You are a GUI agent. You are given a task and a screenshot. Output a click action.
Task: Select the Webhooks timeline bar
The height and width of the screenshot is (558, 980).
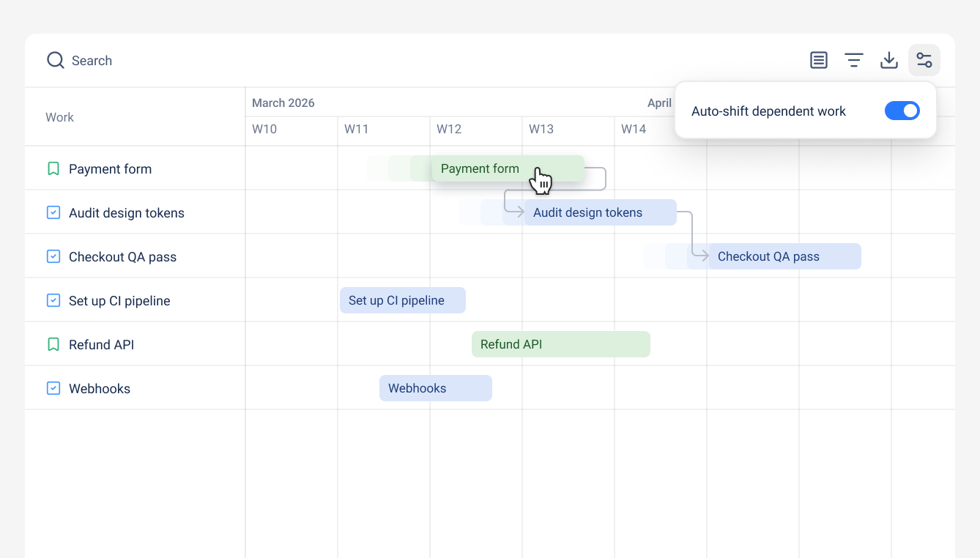pyautogui.click(x=436, y=388)
